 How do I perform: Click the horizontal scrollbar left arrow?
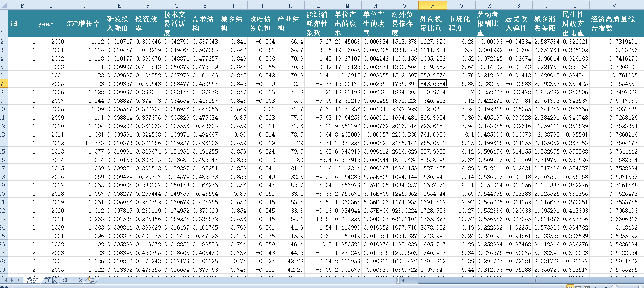click(403, 281)
